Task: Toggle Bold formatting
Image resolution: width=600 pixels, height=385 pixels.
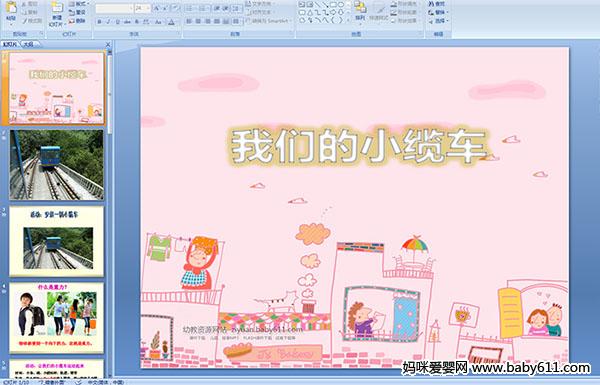Action: pyautogui.click(x=99, y=22)
